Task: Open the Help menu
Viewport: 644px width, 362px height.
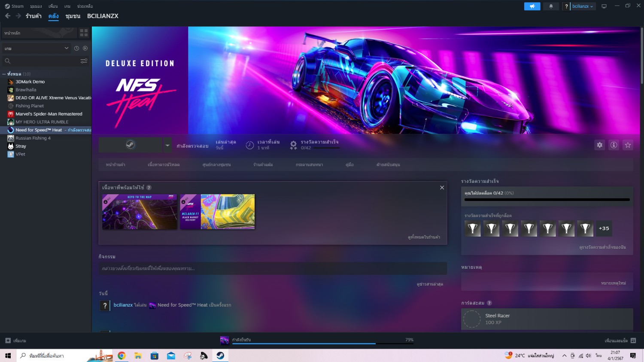Action: click(85, 6)
